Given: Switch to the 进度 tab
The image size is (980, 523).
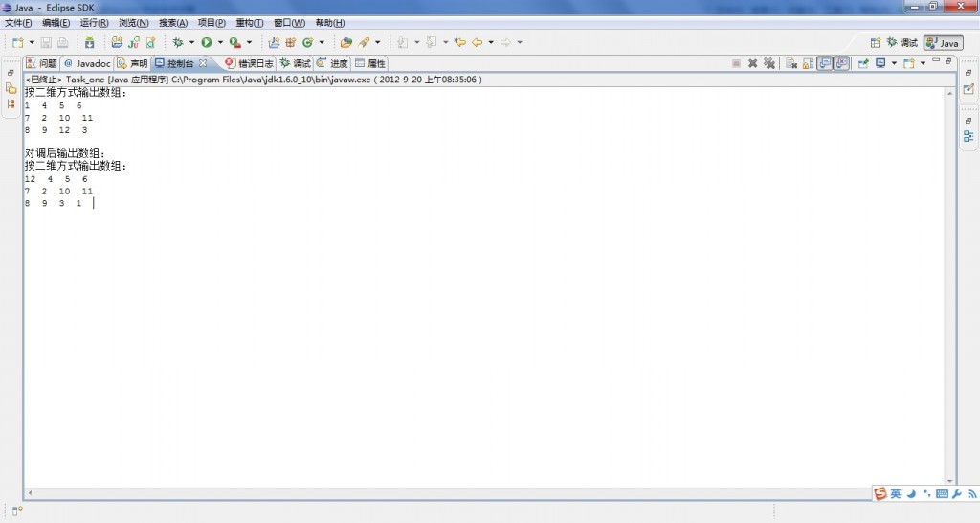Looking at the screenshot, I should (x=332, y=63).
